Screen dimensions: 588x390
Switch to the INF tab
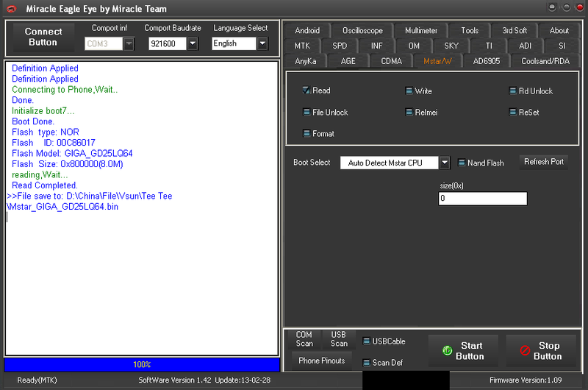click(x=377, y=46)
